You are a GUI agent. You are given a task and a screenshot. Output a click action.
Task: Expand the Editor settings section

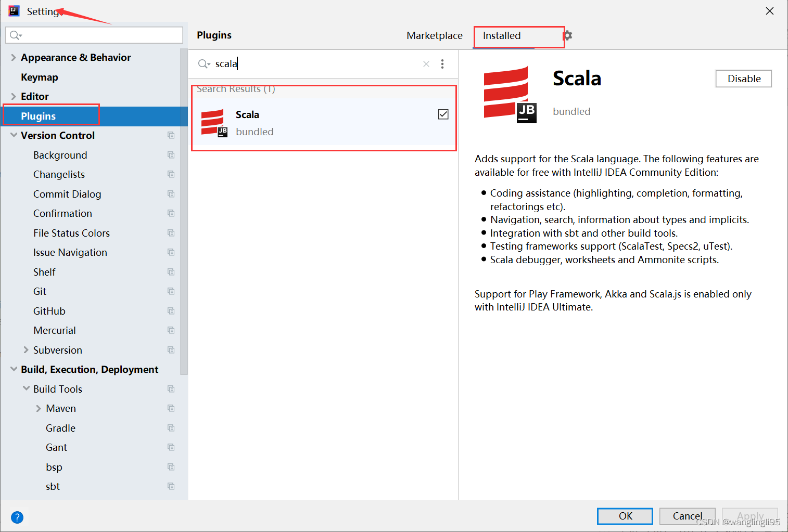[14, 96]
